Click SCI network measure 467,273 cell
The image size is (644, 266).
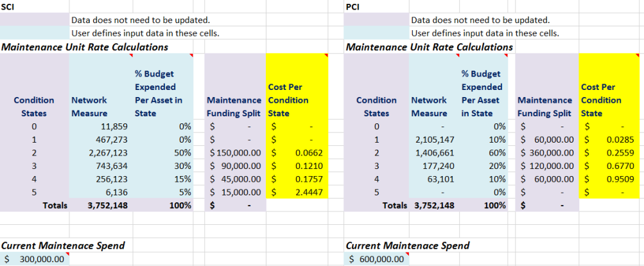click(101, 139)
